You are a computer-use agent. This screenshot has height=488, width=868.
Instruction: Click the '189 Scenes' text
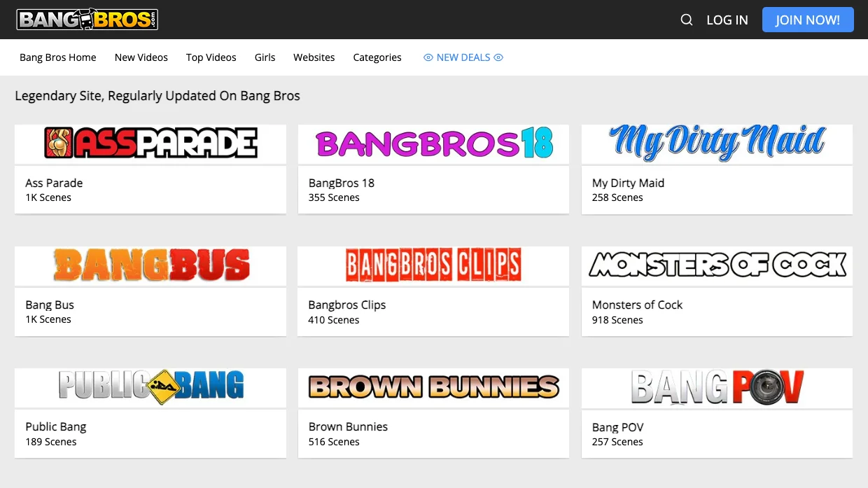[51, 442]
